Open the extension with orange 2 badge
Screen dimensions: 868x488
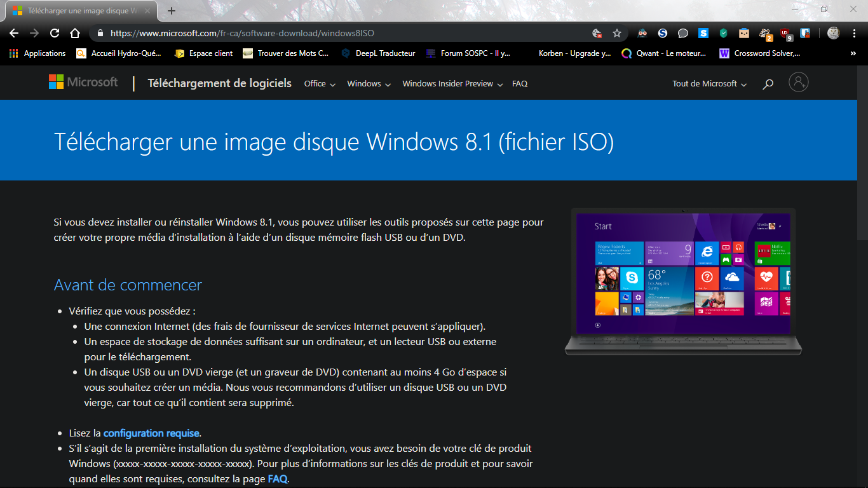click(765, 34)
